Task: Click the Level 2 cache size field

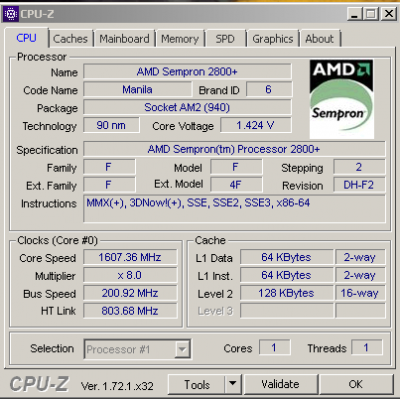Action: click(286, 293)
